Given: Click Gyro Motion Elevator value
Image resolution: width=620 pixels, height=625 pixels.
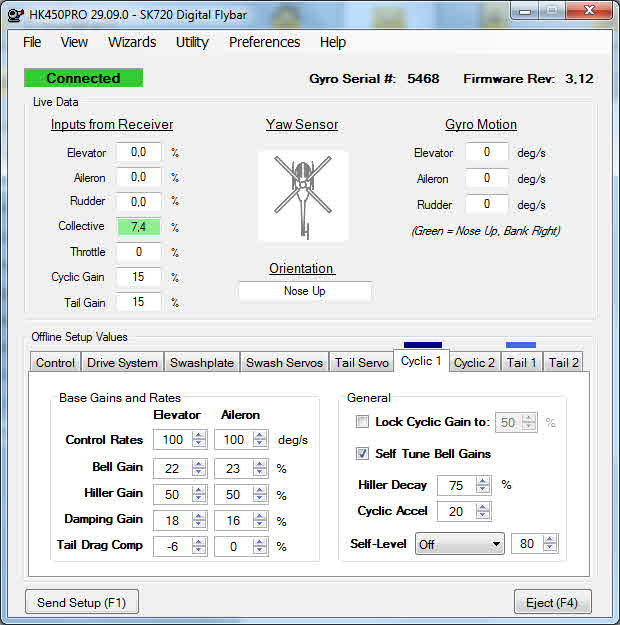Looking at the screenshot, I should [487, 152].
